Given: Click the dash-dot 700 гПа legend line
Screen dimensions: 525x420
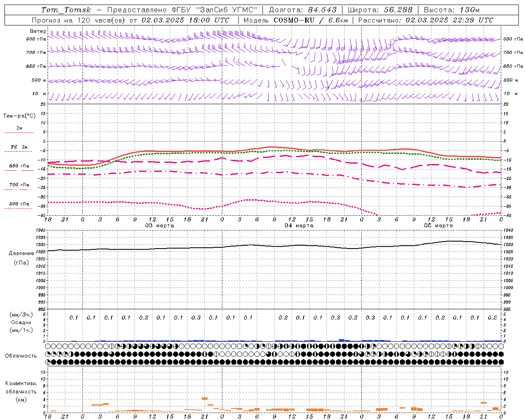Looking at the screenshot, I should tap(18, 189).
